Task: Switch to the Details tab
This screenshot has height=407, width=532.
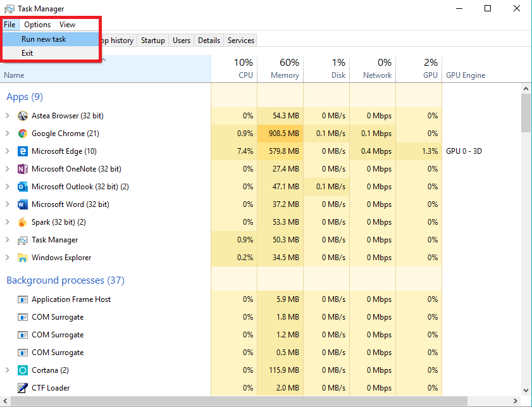Action: (x=209, y=41)
